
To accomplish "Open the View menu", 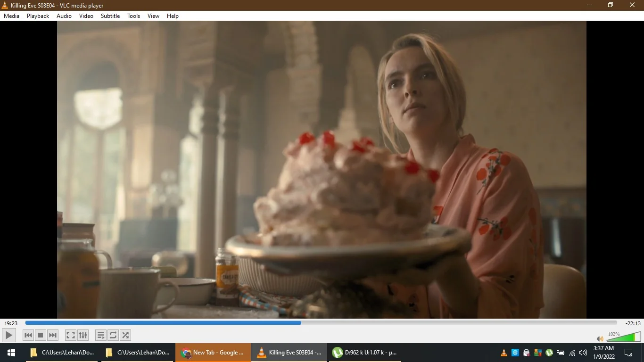I will click(153, 16).
